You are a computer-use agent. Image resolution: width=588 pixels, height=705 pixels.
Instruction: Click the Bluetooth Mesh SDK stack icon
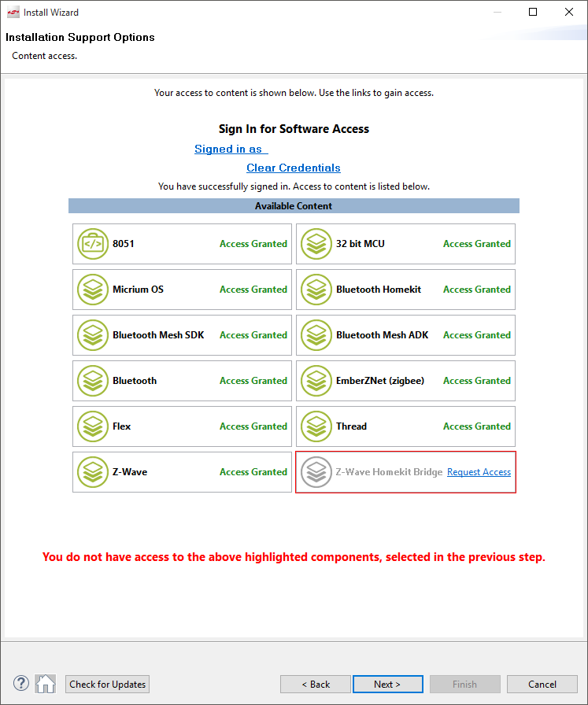[93, 335]
